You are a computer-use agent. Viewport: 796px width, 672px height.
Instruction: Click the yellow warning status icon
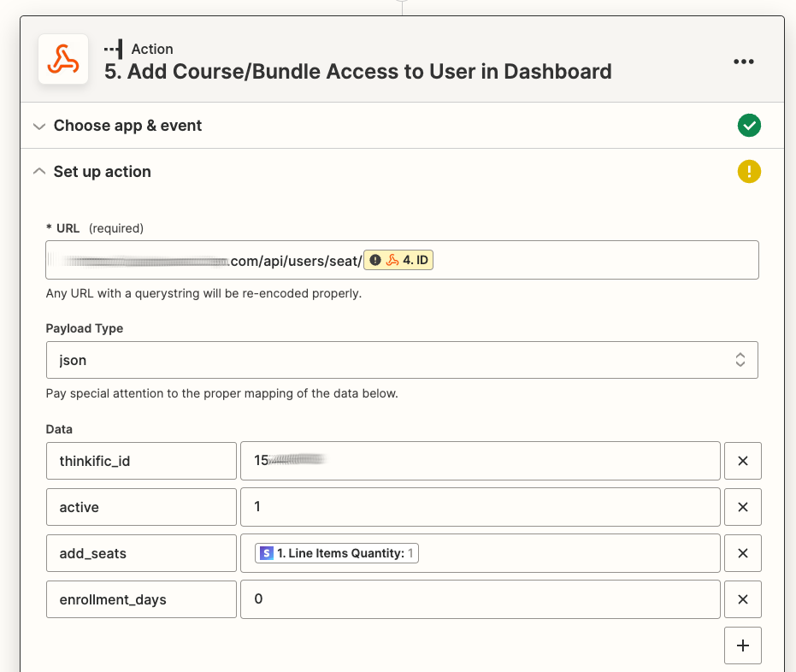coord(749,172)
